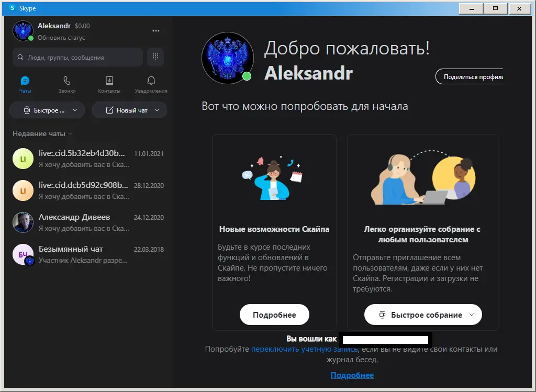The image size is (536, 392).
Task: Switch to the Чаты tab
Action: (x=25, y=84)
